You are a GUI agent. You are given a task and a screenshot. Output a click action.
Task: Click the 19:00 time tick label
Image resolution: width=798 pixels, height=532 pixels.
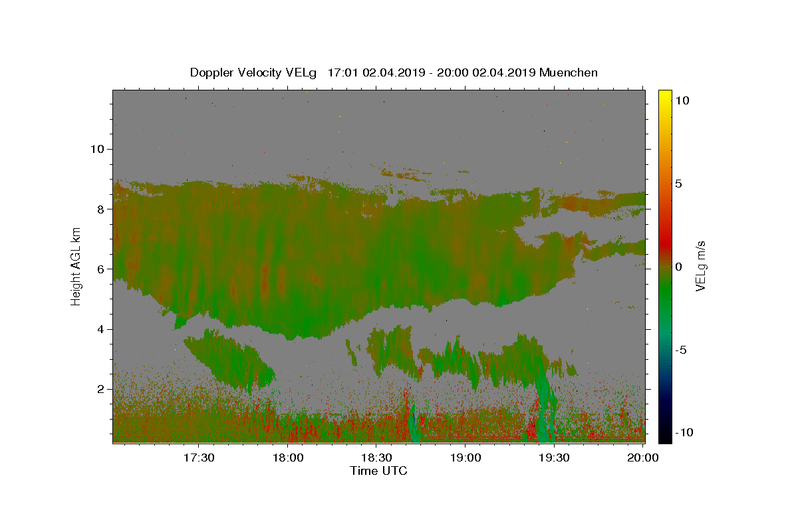point(466,458)
